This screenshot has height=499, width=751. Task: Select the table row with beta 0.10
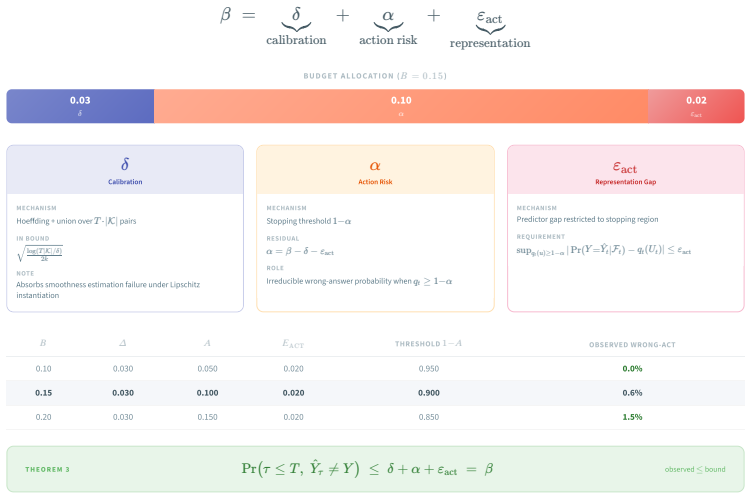click(376, 369)
